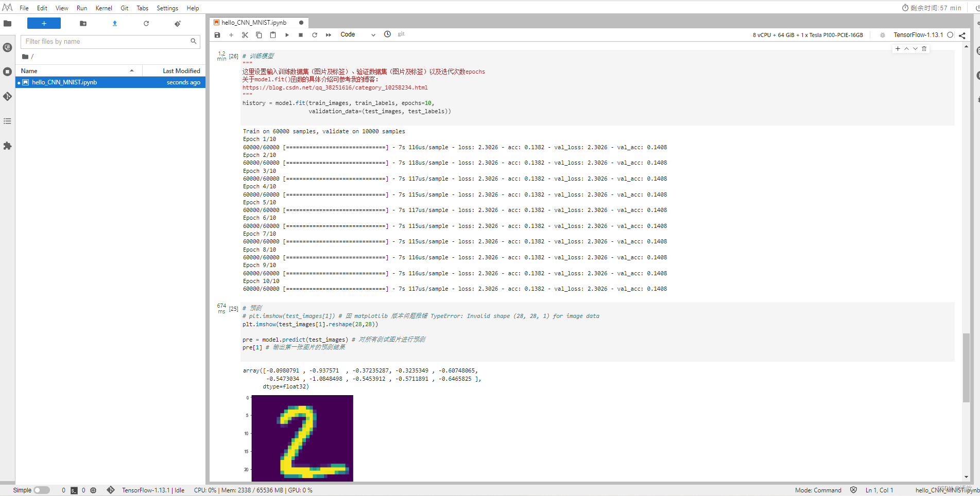Copy the selected cell
This screenshot has width=980, height=496.
[x=259, y=35]
